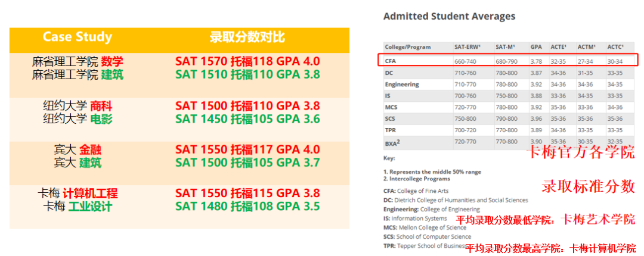This screenshot has height=256, width=644.
Task: Click 'IS: Information Systems' key entry
Action: click(415, 218)
